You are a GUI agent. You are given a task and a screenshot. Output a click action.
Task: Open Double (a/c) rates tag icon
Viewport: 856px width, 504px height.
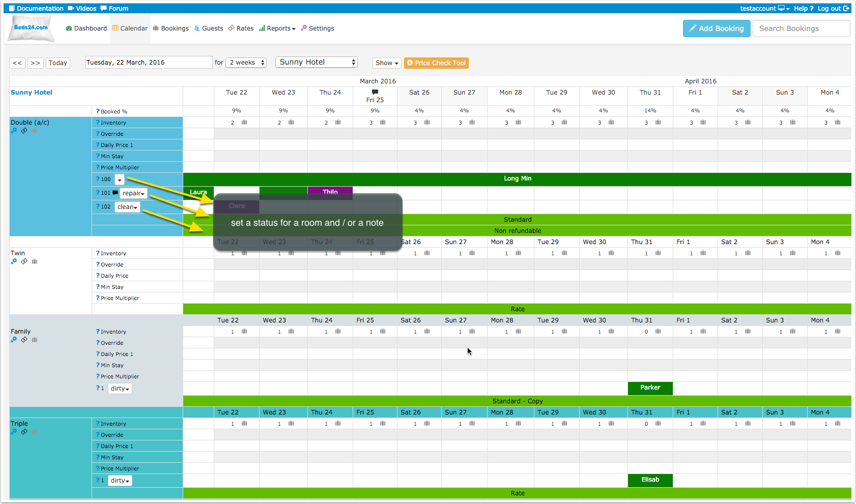click(x=24, y=131)
